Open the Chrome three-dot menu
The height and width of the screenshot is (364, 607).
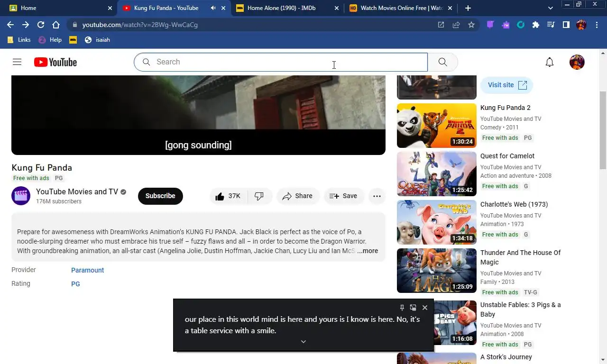point(597,25)
